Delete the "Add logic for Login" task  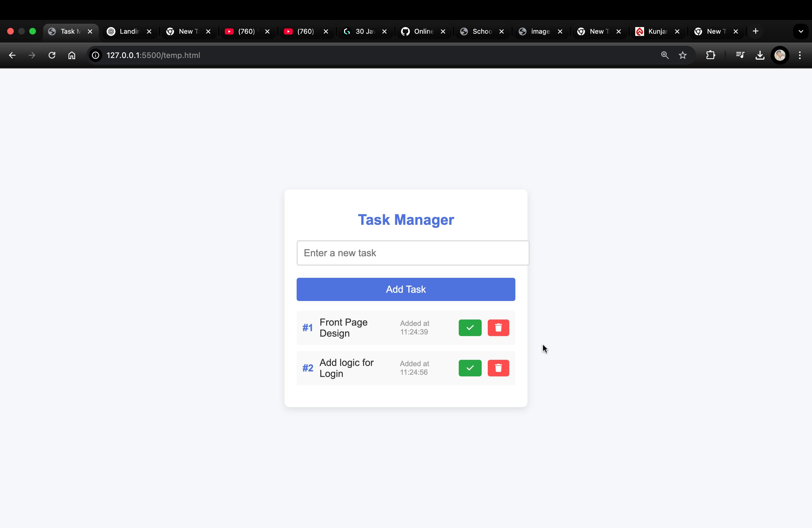[x=498, y=368]
